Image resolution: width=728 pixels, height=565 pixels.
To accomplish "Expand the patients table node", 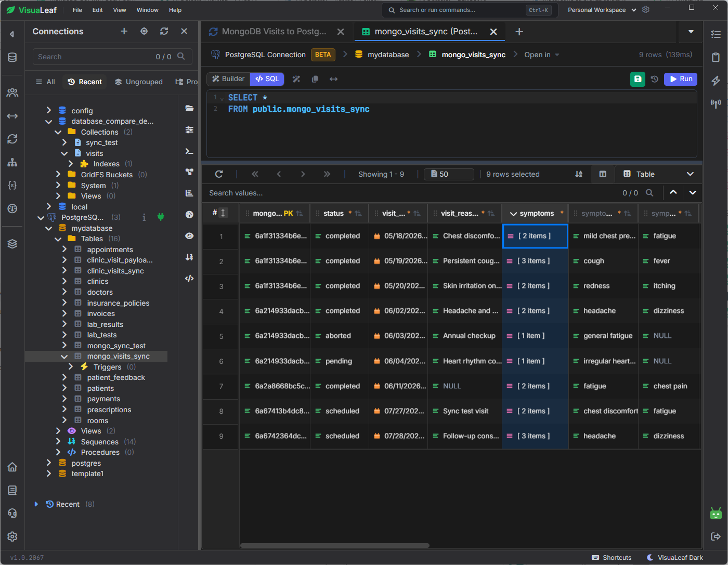I will coord(64,388).
